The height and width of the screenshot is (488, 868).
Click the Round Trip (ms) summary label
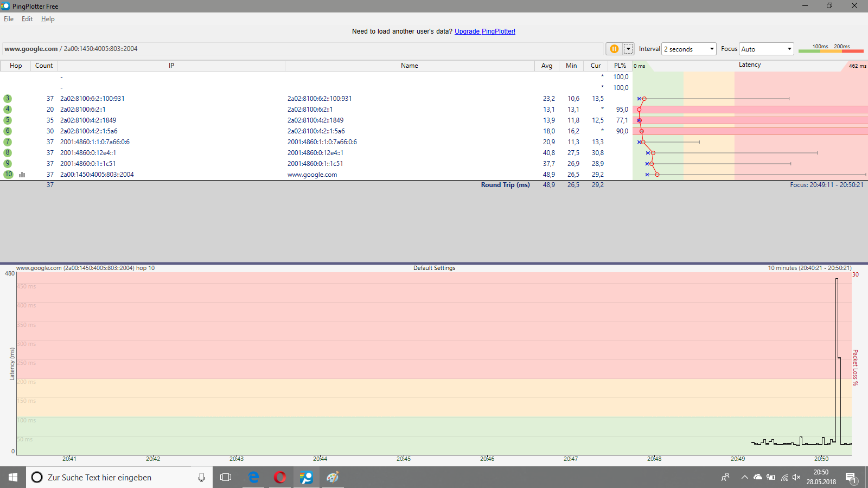tap(505, 185)
